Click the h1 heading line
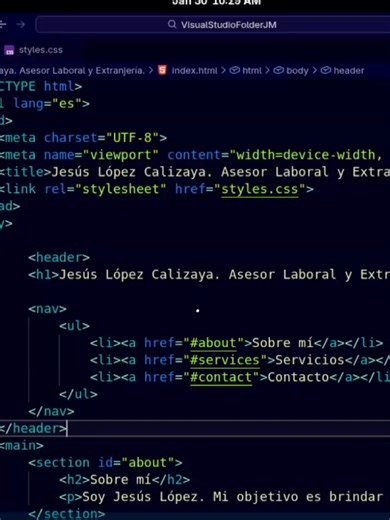The height and width of the screenshot is (520, 390). [x=209, y=274]
